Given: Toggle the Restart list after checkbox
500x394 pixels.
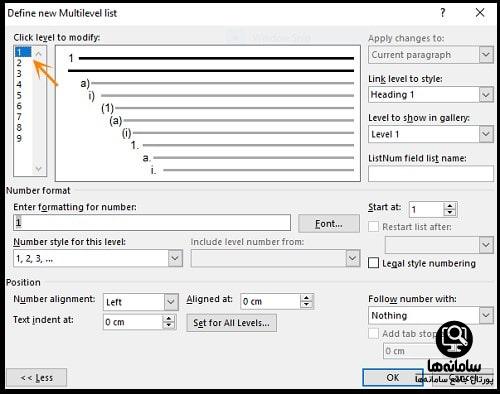Looking at the screenshot, I should pyautogui.click(x=373, y=227).
